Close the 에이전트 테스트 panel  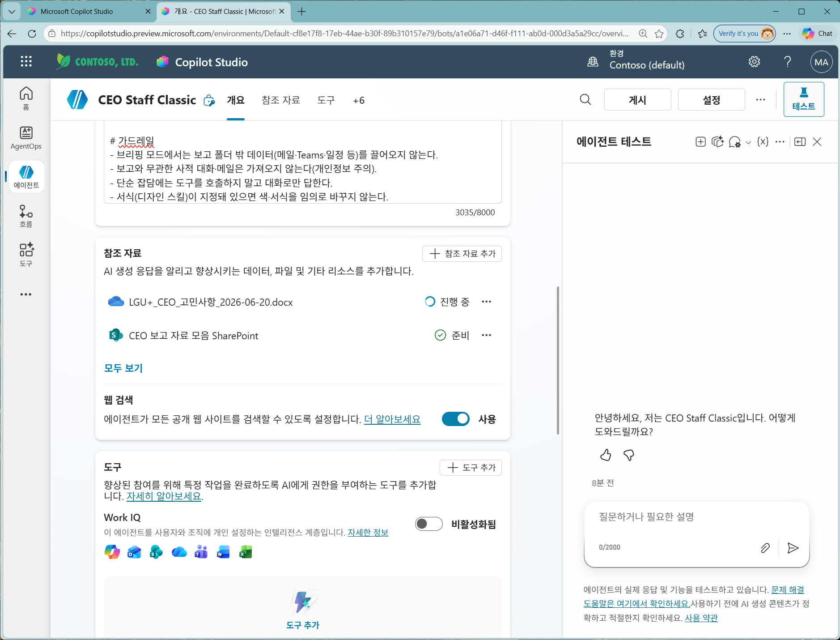pyautogui.click(x=817, y=142)
